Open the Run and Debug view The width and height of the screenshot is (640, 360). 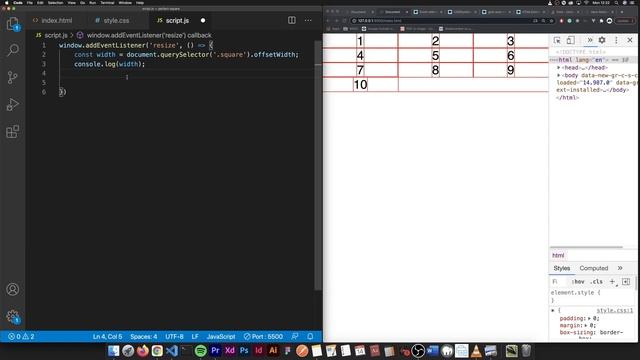click(x=13, y=104)
